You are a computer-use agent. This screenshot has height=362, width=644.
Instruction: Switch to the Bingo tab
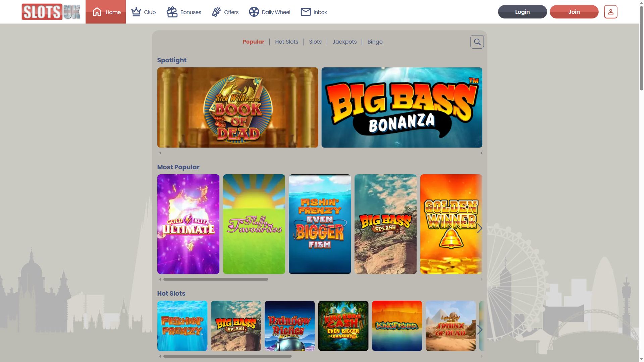click(x=375, y=42)
